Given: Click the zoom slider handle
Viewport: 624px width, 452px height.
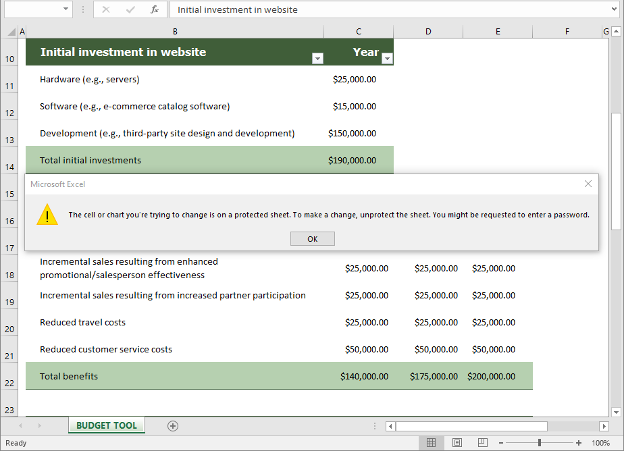Looking at the screenshot, I should (539, 442).
